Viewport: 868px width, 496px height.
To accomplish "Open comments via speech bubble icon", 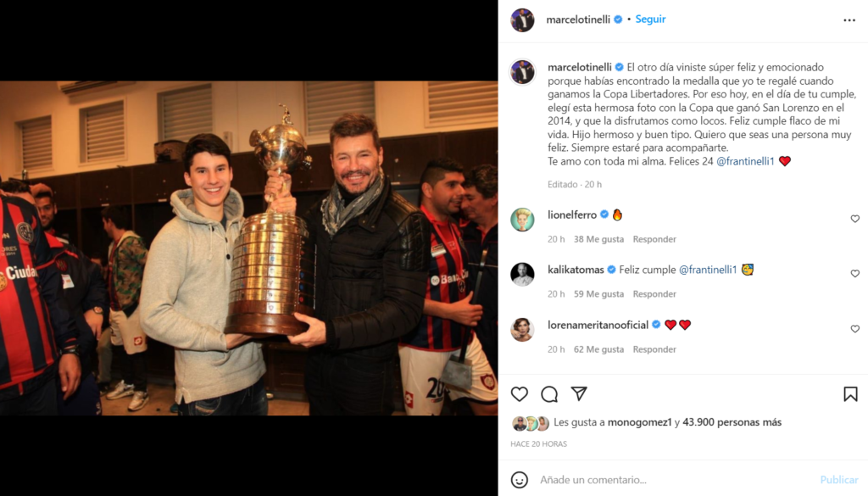I will [x=549, y=394].
